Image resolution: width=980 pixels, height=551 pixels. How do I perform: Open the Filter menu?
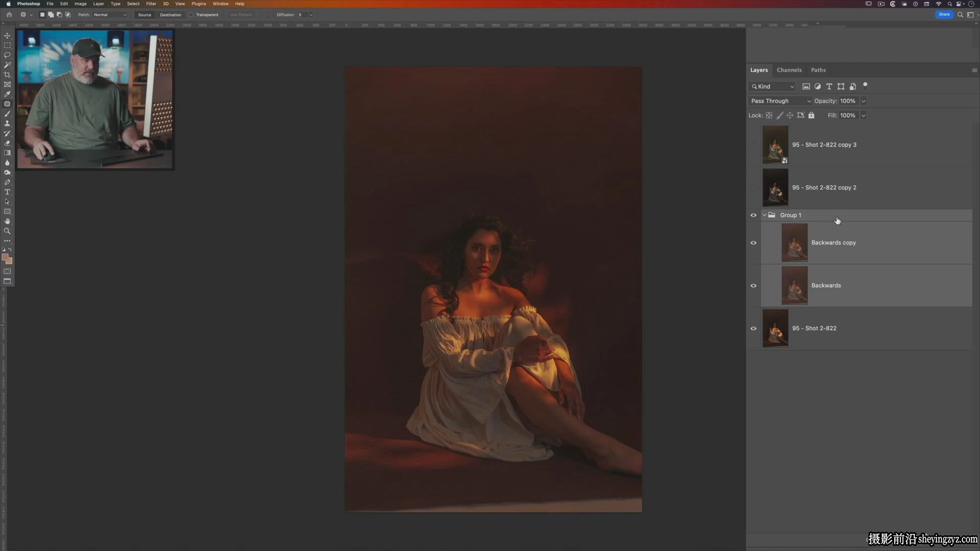(x=151, y=4)
